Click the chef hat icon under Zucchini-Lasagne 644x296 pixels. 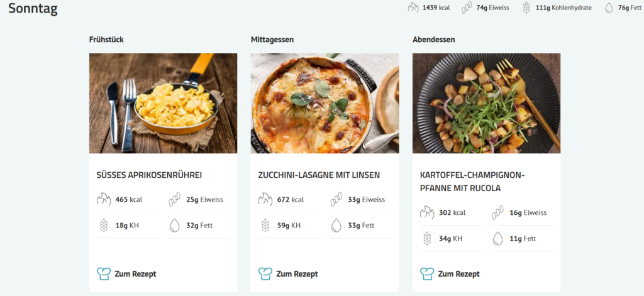tap(265, 273)
